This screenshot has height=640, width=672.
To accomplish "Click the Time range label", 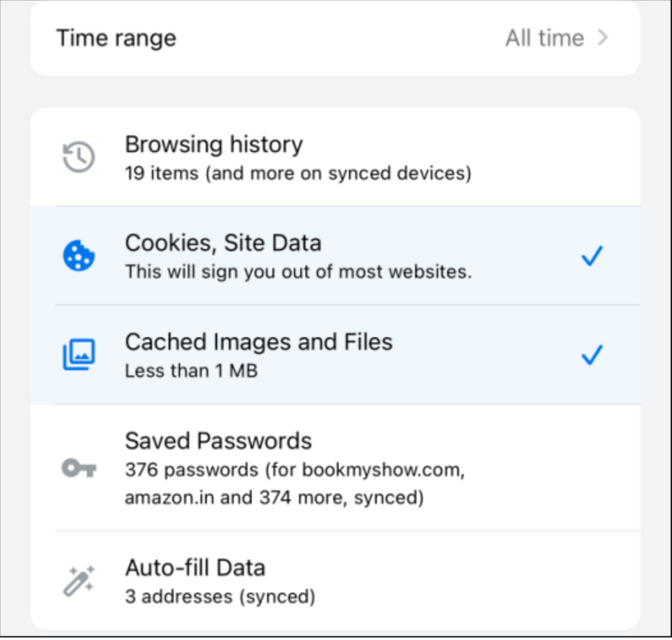I will point(117,38).
